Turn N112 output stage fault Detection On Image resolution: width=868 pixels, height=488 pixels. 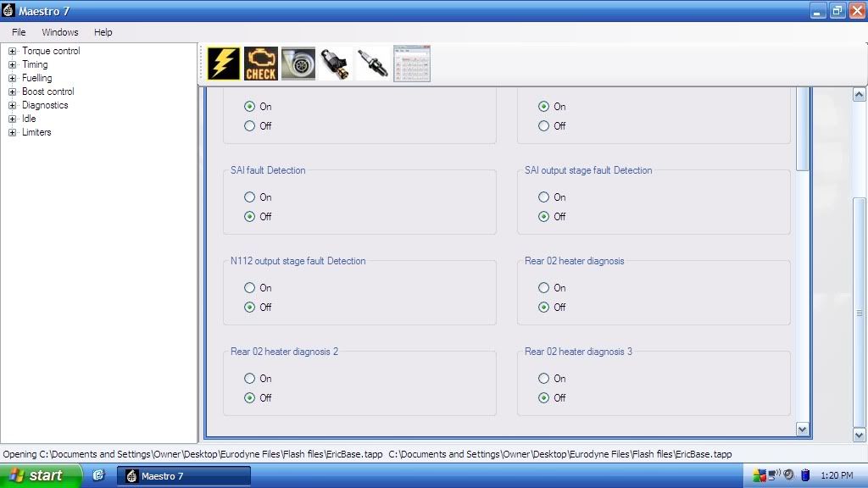point(250,288)
